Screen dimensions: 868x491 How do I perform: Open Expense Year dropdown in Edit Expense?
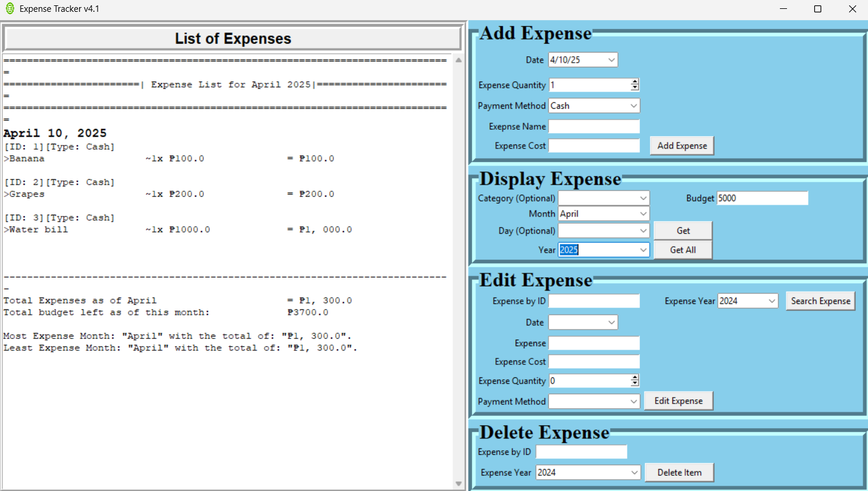(772, 301)
